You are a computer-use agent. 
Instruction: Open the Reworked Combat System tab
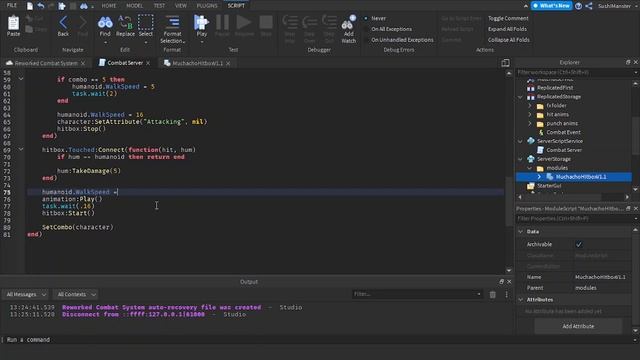pos(45,63)
